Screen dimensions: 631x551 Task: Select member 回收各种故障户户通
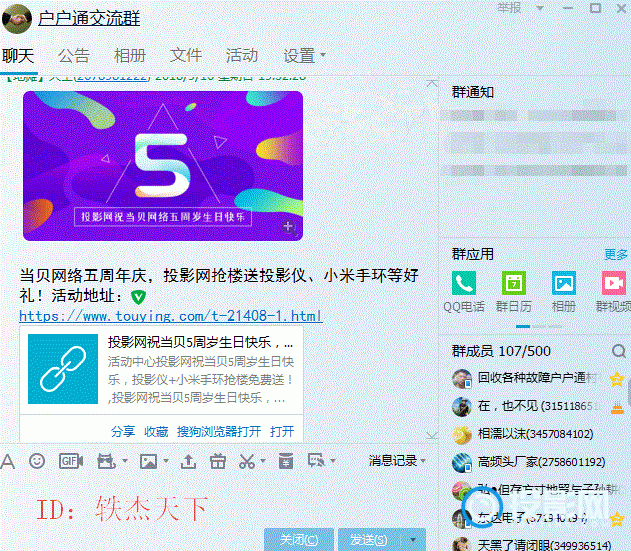point(538,378)
